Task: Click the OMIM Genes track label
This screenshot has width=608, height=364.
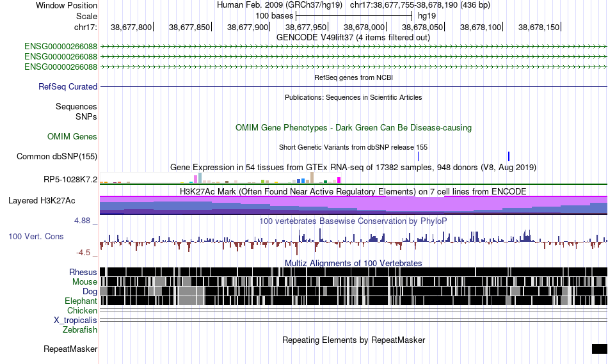Action: (72, 136)
